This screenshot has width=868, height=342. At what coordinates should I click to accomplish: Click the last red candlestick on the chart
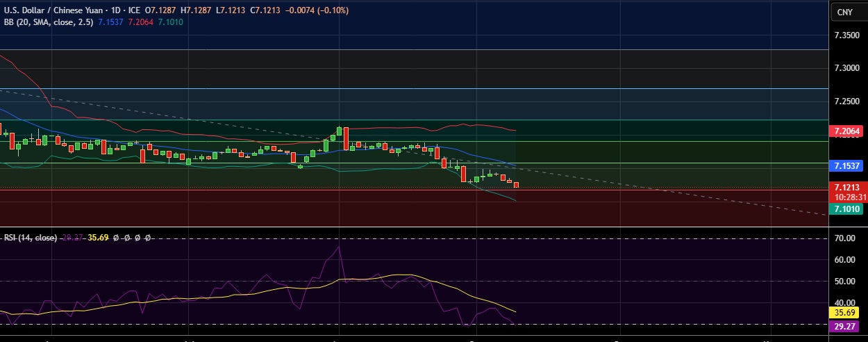516,184
